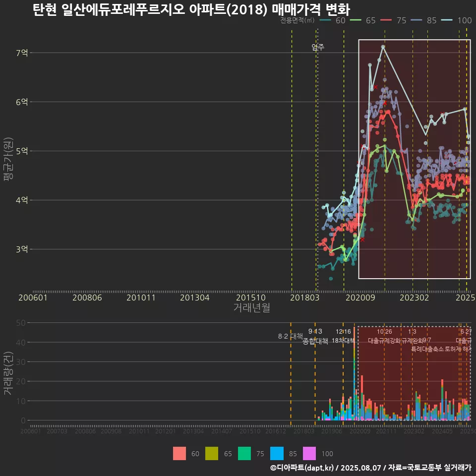Click the 평균가(원) axis title
The height and width of the screenshot is (476, 476).
(8, 159)
